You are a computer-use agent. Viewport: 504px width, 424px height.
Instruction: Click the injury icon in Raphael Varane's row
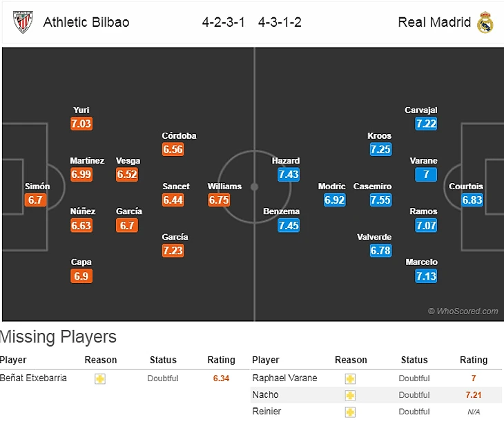350,379
